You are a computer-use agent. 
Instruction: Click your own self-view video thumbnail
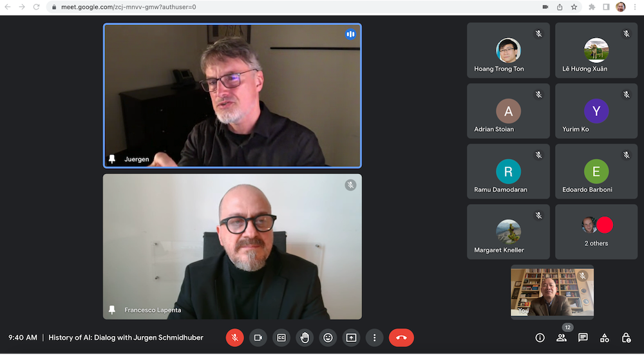coord(552,292)
